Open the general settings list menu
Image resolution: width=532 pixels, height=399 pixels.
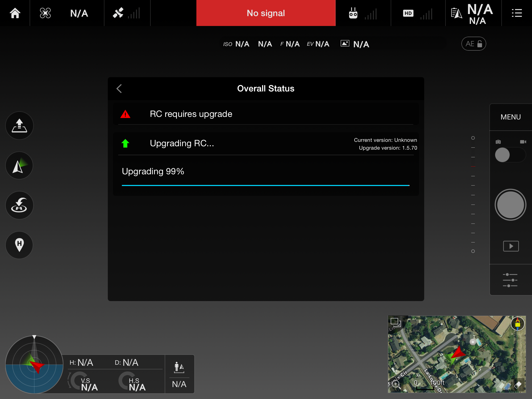pos(516,13)
